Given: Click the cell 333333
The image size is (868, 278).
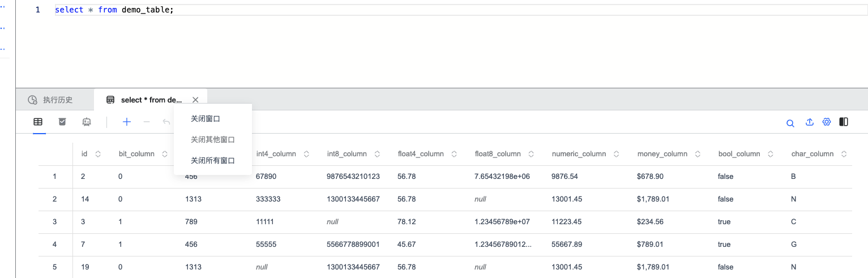Looking at the screenshot, I should 268,199.
